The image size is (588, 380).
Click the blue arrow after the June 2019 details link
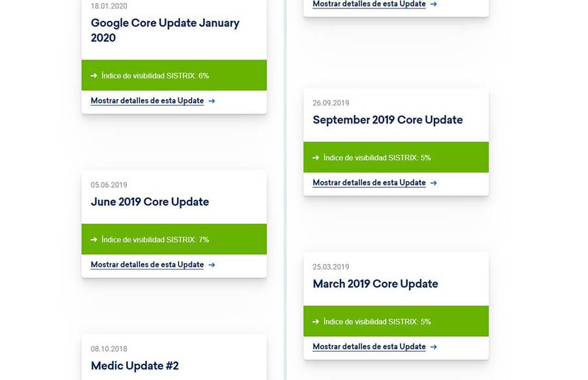click(212, 265)
